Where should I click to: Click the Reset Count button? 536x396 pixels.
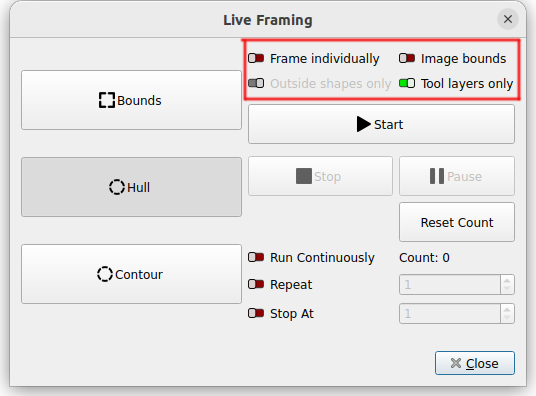click(457, 222)
